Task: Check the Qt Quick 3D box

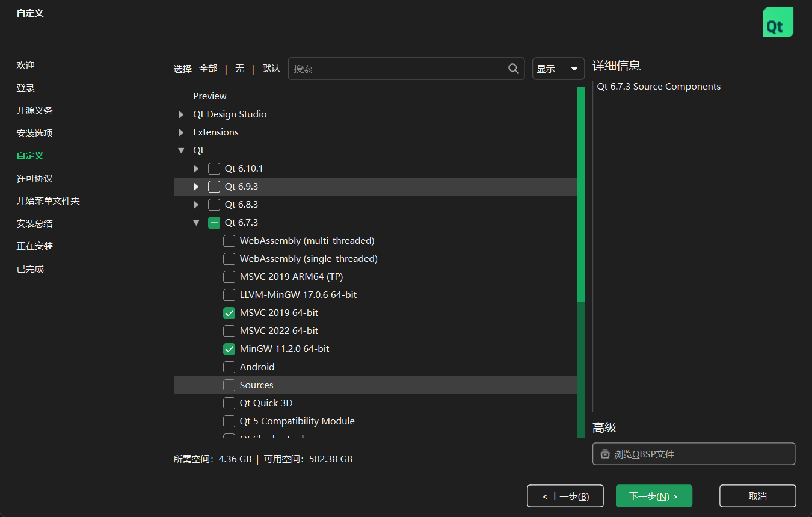Action: [x=229, y=403]
